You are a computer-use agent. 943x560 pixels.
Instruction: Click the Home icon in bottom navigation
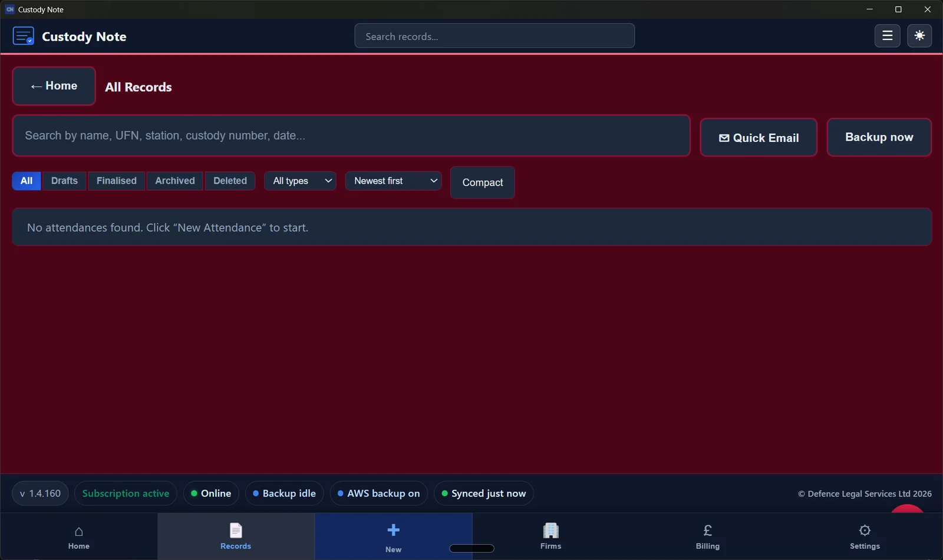[78, 531]
